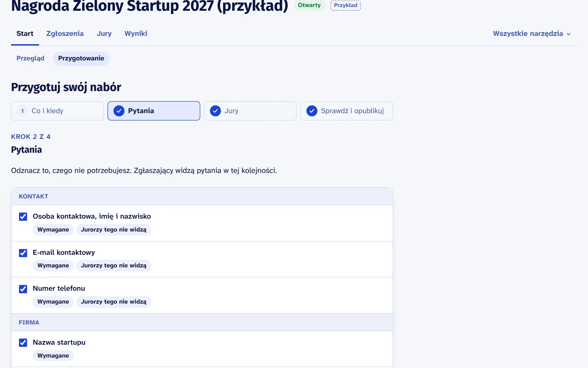Screen dimensions: 588x368
Task: Click the Otwarty status badge
Action: 309,5
